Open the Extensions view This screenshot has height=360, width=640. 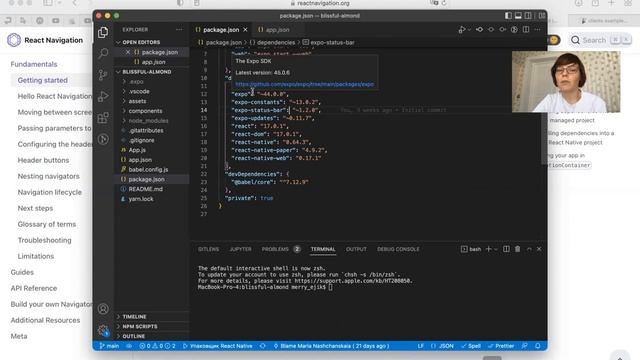pos(103,118)
